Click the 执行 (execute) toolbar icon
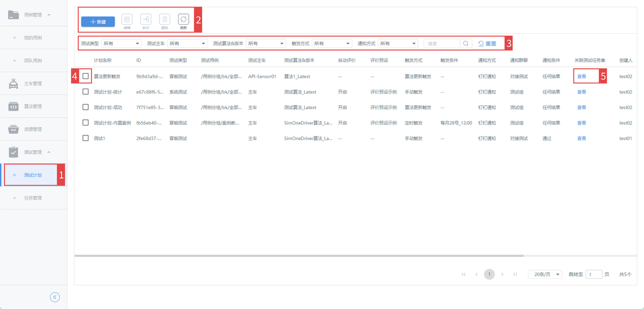The height and width of the screenshot is (309, 644). pyautogui.click(x=145, y=20)
